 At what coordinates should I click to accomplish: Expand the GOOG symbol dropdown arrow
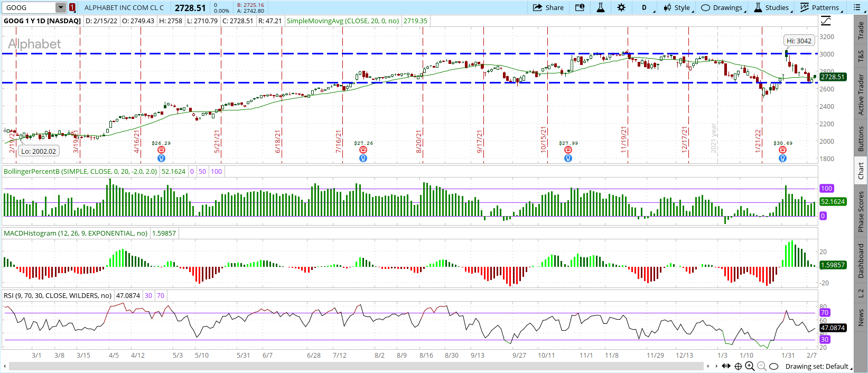tap(61, 7)
